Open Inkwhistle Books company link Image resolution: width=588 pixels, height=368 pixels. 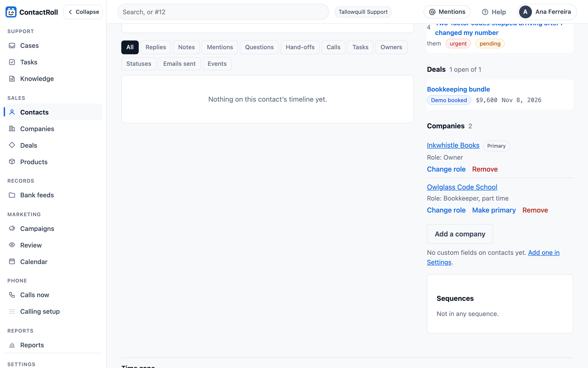(x=453, y=145)
